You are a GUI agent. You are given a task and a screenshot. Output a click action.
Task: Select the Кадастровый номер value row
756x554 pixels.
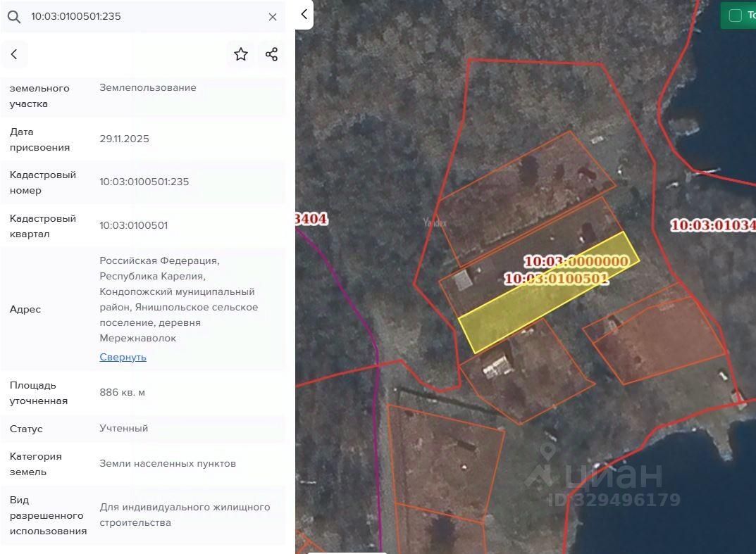[143, 182]
